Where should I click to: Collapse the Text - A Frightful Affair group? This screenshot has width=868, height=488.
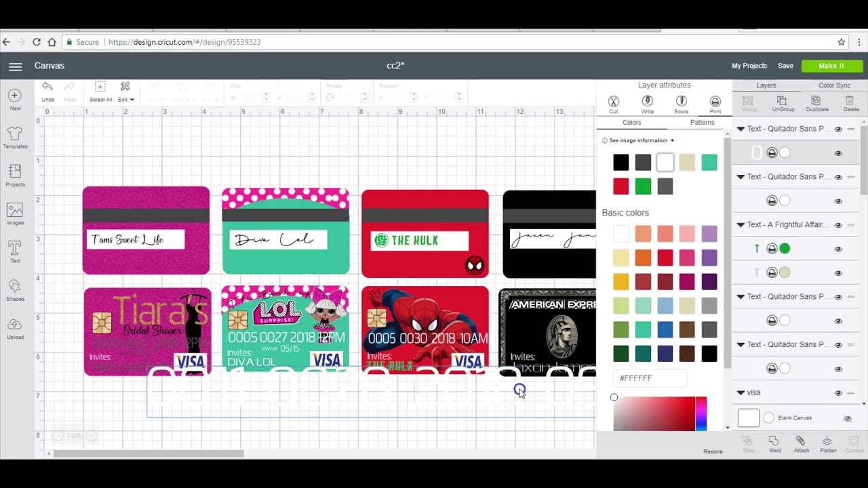(741, 225)
